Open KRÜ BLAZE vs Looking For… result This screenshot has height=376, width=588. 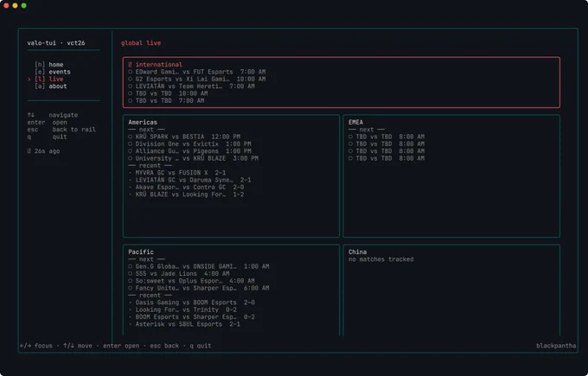click(186, 194)
